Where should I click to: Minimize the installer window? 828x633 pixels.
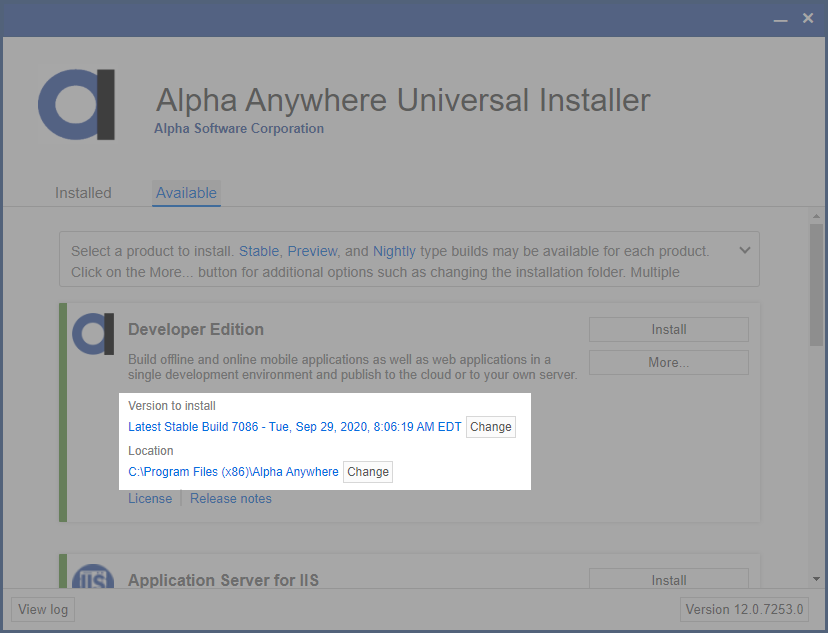pos(780,19)
